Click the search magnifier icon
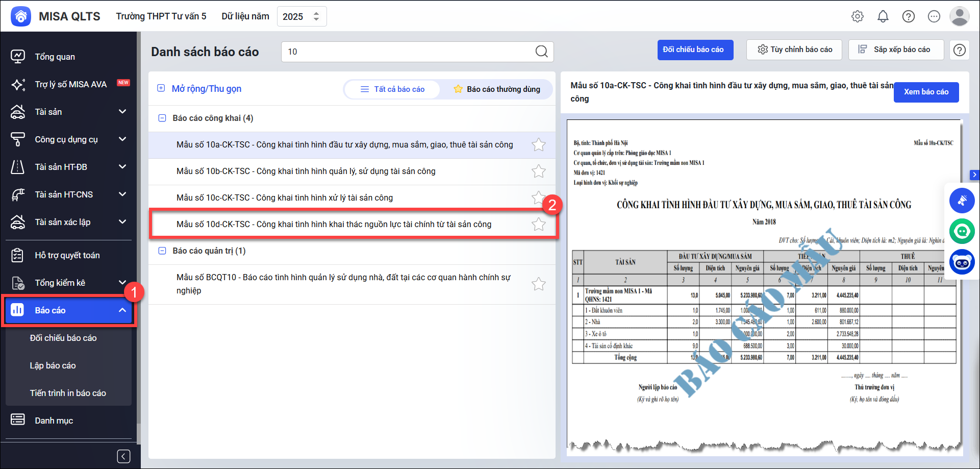The height and width of the screenshot is (469, 980). pos(541,52)
